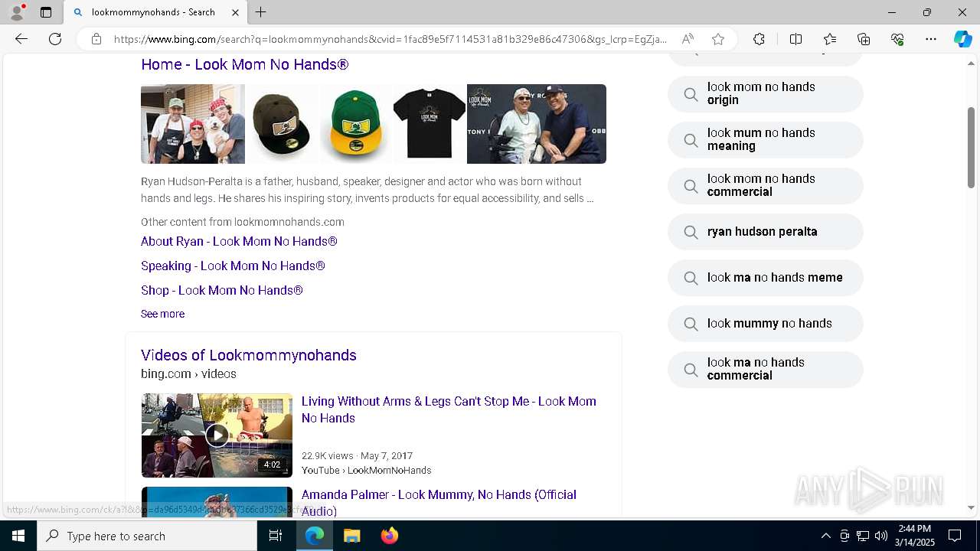Open the clock showing 2:44 PM

[915, 536]
